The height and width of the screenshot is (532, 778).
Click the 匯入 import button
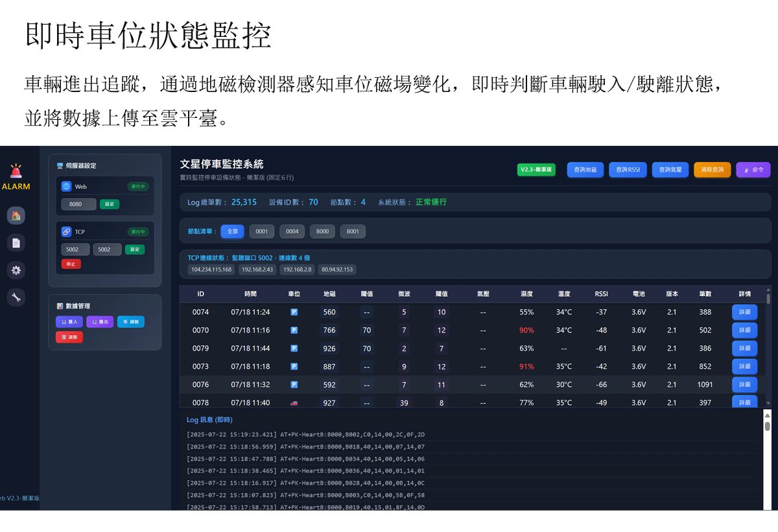pos(69,321)
